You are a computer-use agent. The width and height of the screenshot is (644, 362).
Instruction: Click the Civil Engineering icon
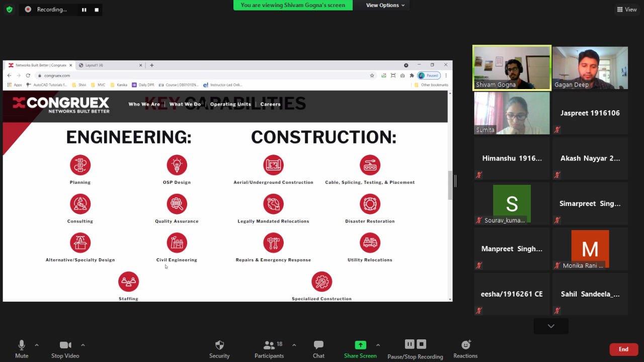(177, 243)
